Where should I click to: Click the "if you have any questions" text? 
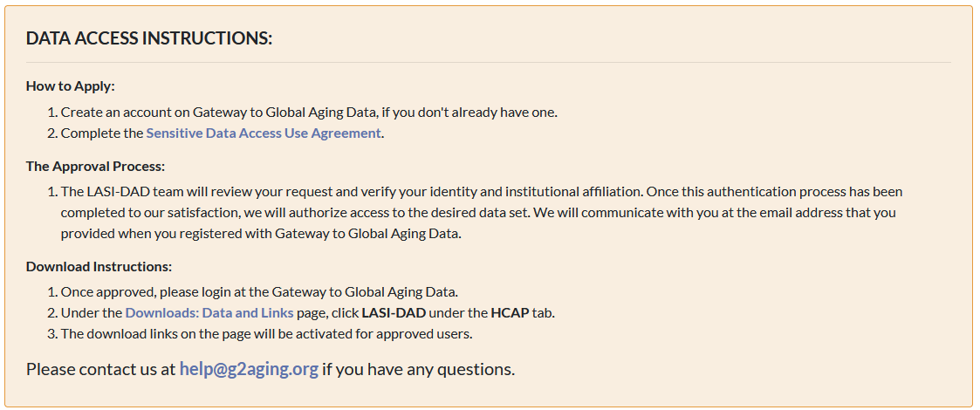click(x=419, y=369)
